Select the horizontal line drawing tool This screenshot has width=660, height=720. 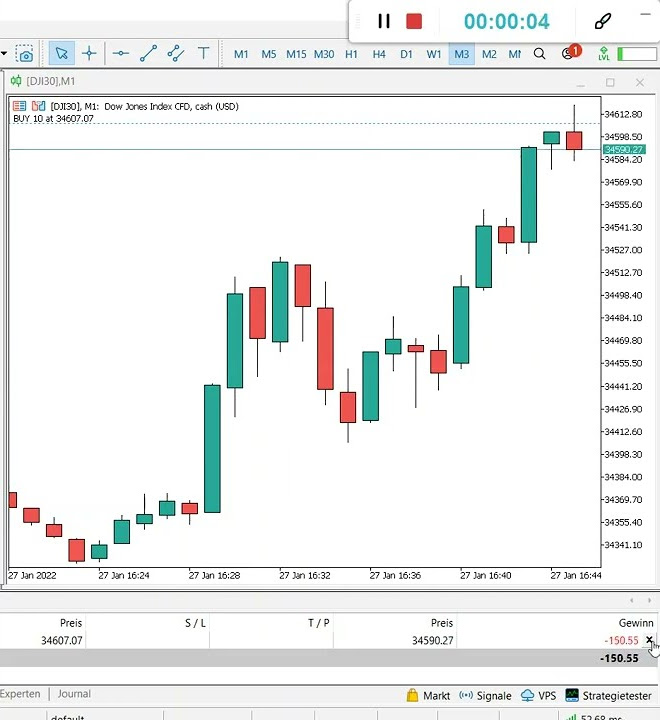(121, 54)
